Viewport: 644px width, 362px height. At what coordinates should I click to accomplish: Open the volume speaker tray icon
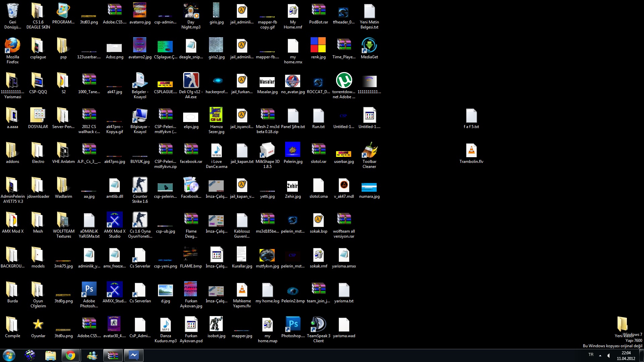(608, 355)
